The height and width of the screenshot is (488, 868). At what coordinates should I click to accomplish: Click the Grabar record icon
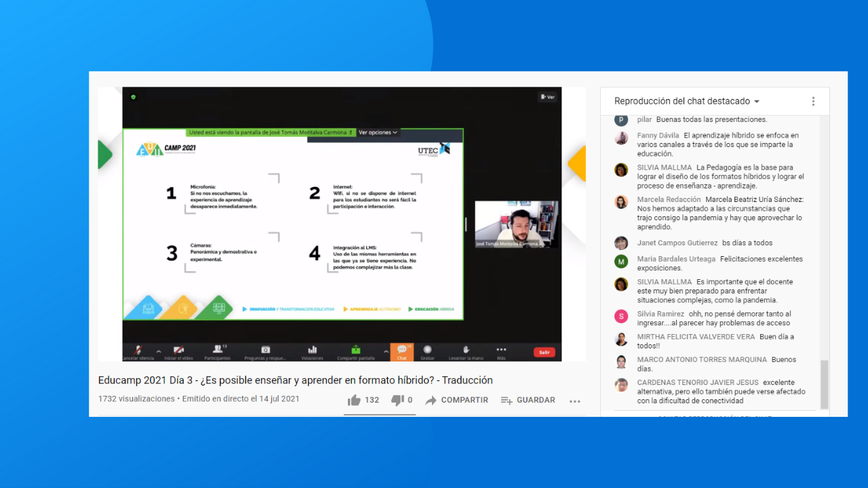(427, 350)
